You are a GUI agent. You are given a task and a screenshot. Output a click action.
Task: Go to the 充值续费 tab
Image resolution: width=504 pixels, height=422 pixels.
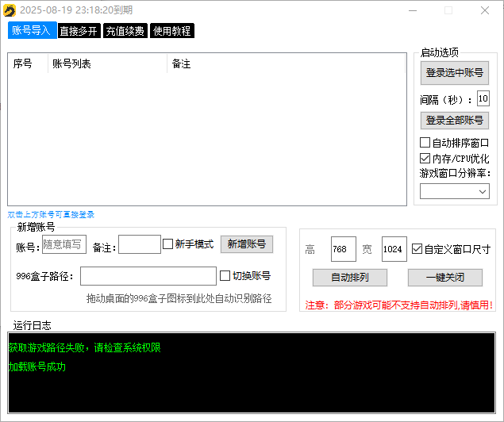pos(125,31)
